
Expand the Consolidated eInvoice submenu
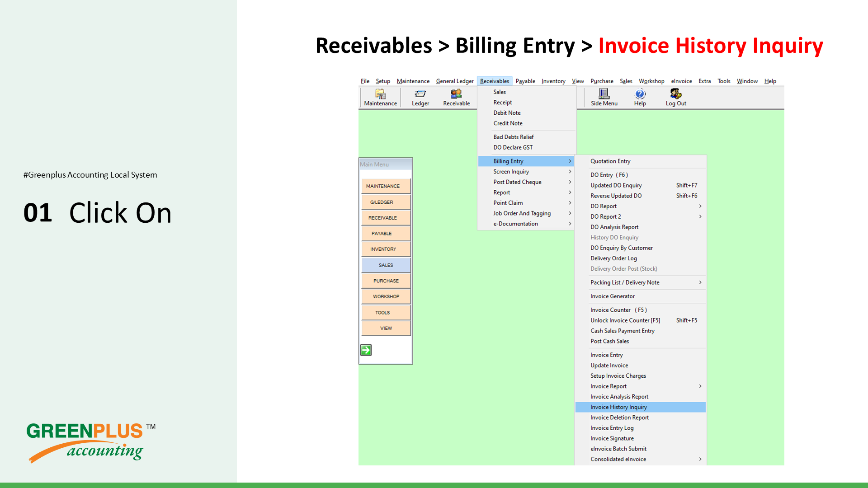[x=641, y=459]
